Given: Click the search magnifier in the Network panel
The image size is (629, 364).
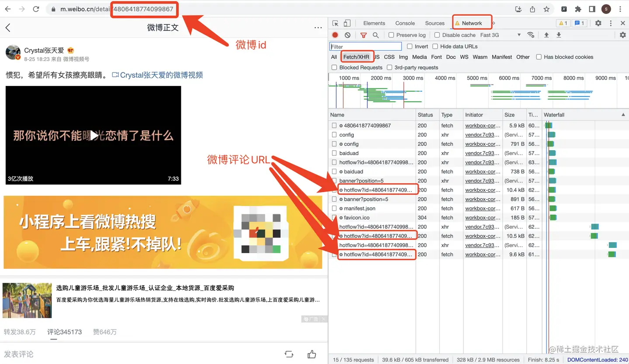Looking at the screenshot, I should tap(376, 35).
